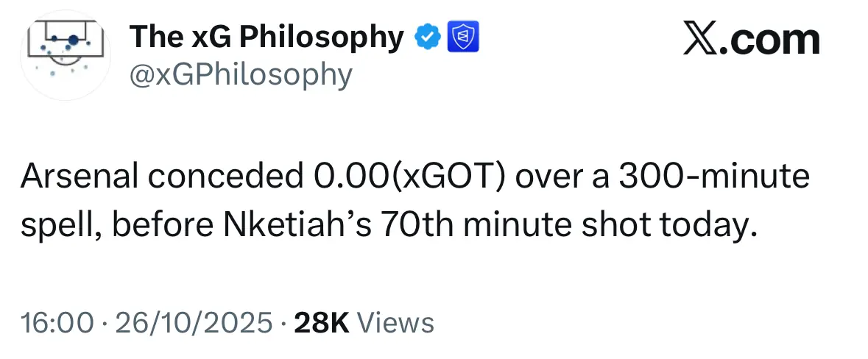Click the 16:00 timestamp
Viewport: 868px width, 359px height.
pyautogui.click(x=57, y=322)
